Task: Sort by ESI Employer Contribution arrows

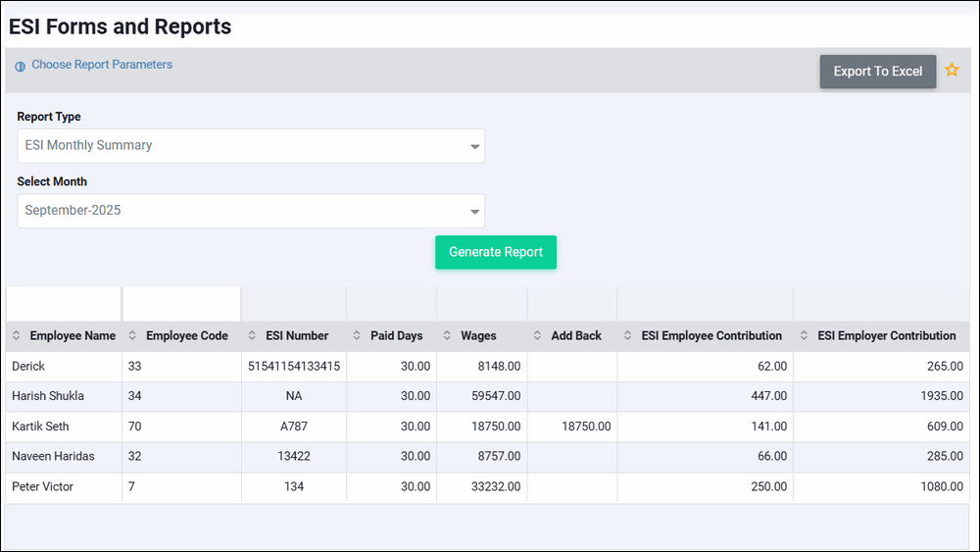Action: click(804, 336)
